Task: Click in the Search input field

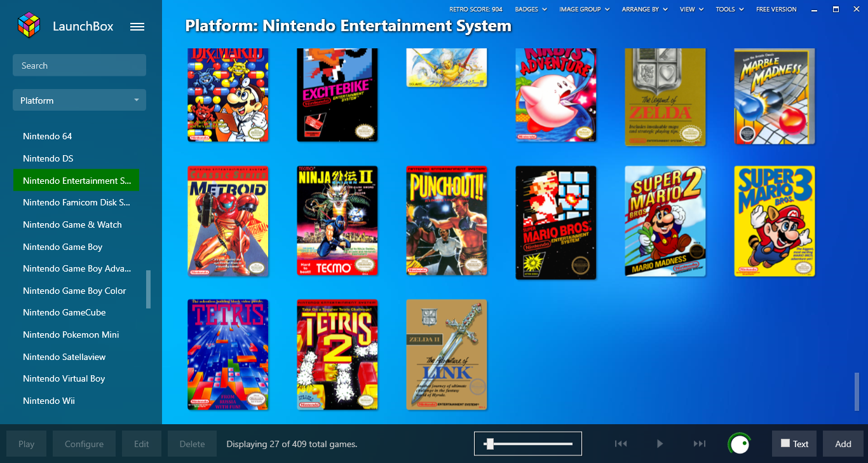Action: [79, 66]
